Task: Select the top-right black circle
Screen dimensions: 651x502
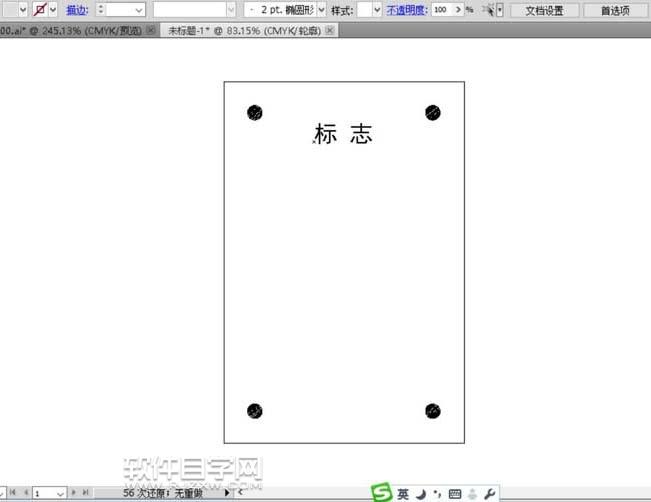Action: (x=433, y=113)
